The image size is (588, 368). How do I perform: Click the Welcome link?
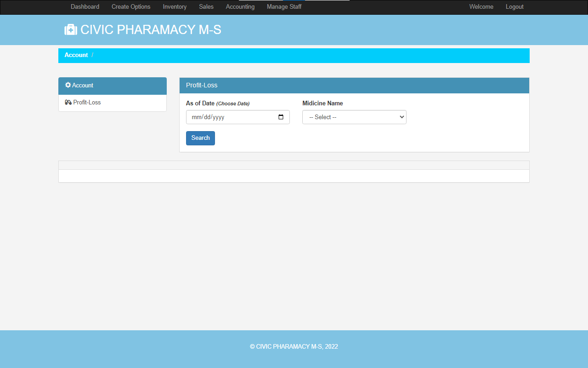point(481,6)
